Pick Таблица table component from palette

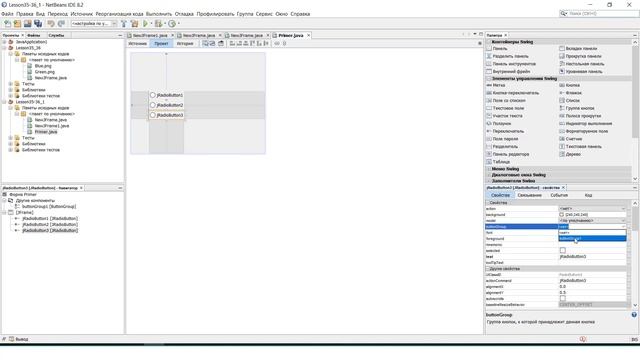pyautogui.click(x=498, y=162)
